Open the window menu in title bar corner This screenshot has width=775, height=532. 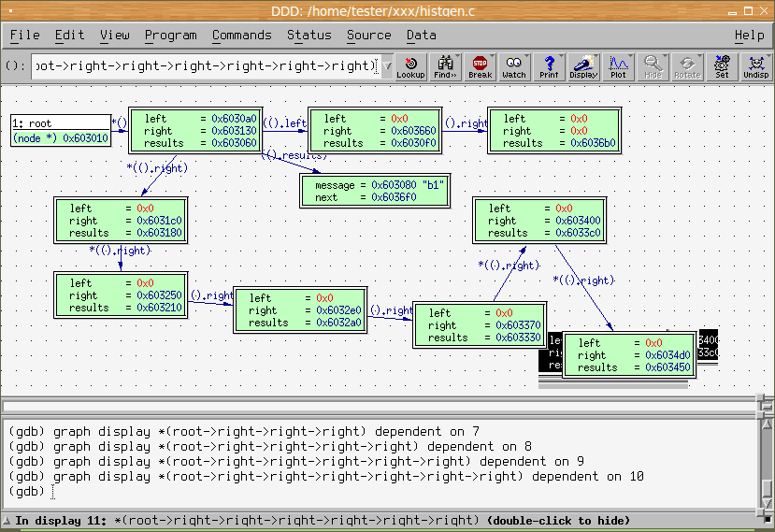click(x=10, y=10)
